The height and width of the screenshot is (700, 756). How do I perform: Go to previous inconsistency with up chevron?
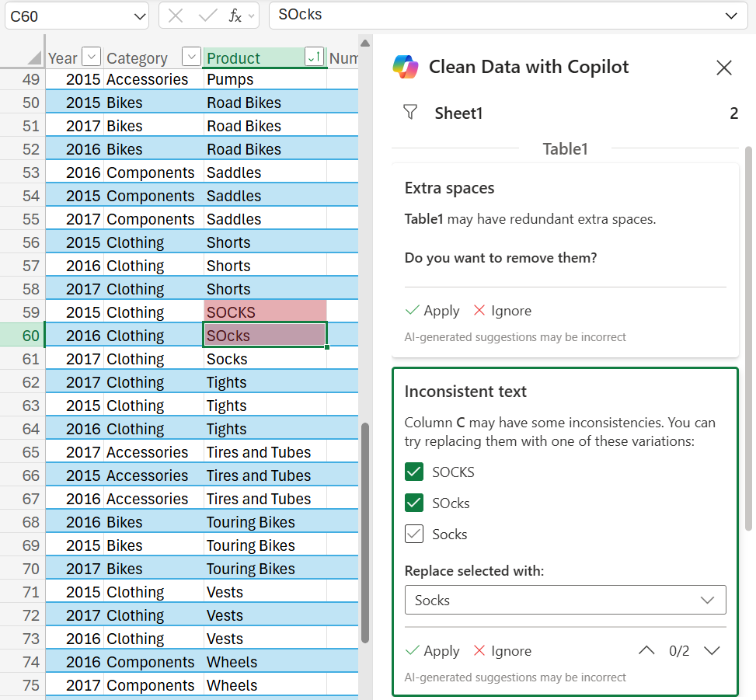[646, 650]
